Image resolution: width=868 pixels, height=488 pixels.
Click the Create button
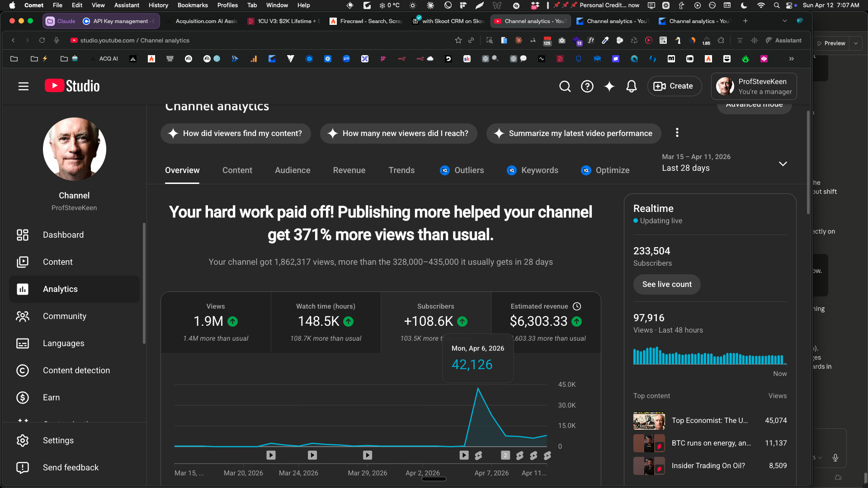point(675,86)
